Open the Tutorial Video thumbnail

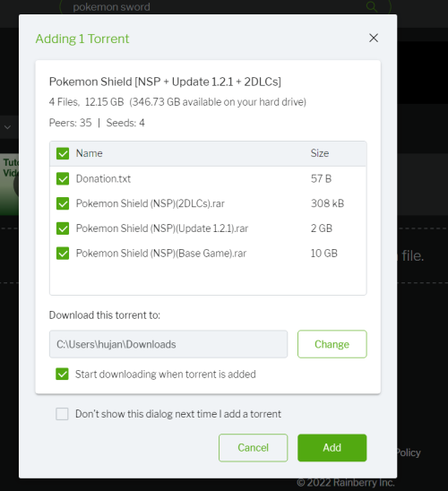coord(9,185)
